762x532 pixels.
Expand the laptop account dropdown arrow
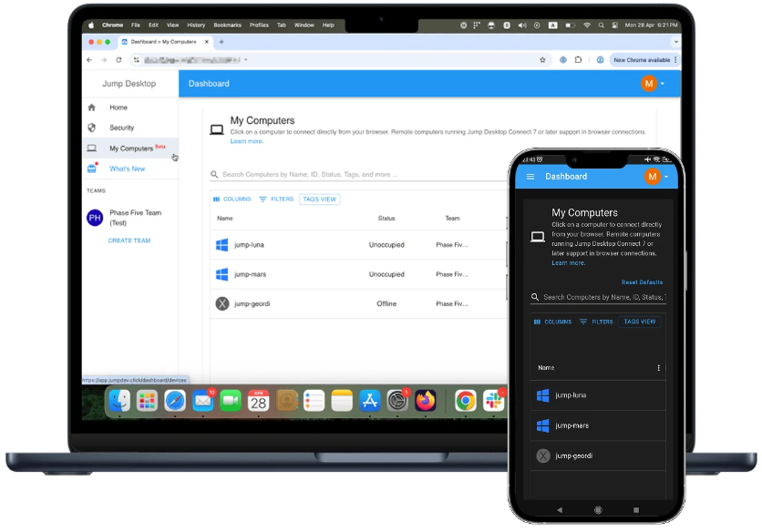pos(663,84)
